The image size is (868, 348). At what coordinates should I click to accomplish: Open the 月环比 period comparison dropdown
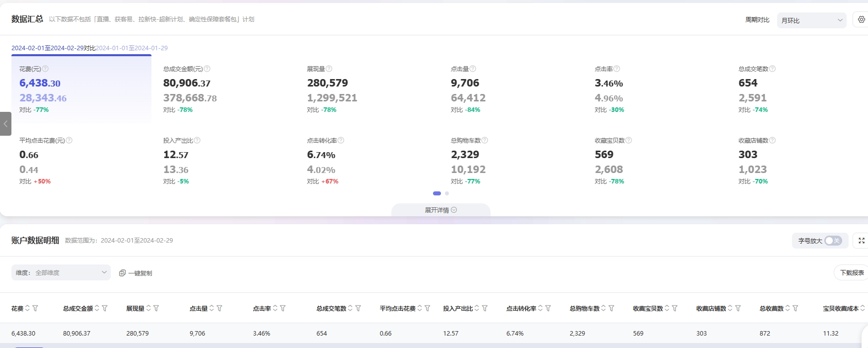click(x=811, y=20)
